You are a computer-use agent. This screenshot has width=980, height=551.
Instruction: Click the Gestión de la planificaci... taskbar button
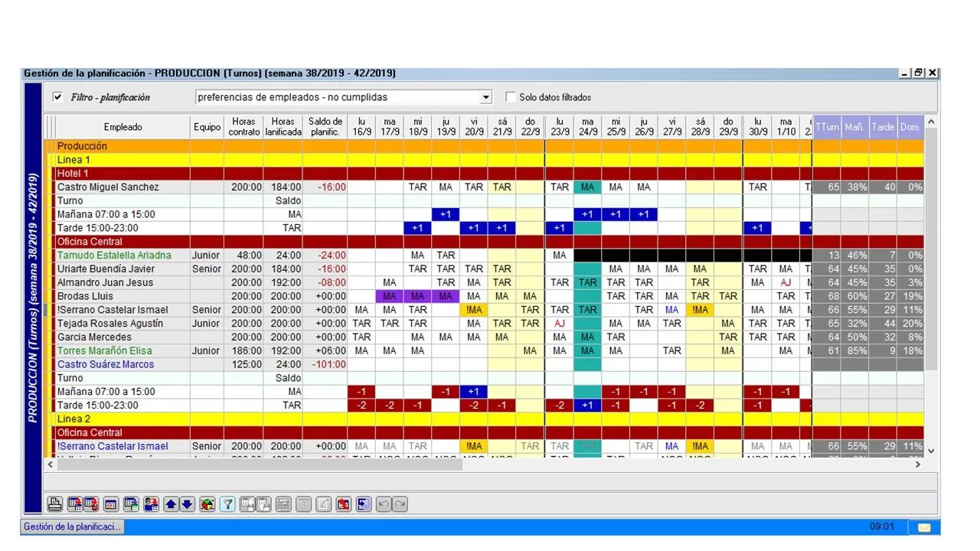tap(71, 527)
